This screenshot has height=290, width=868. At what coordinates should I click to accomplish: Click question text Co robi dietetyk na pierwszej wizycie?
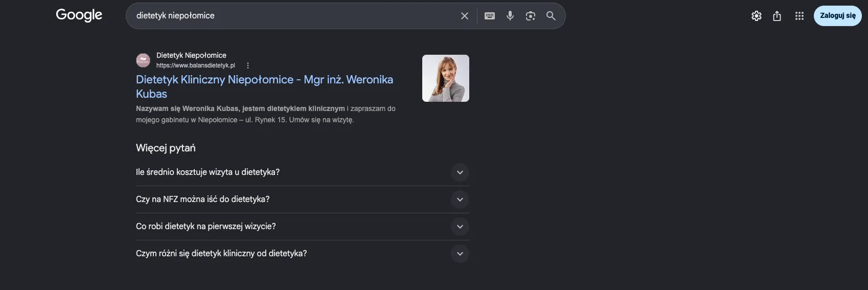(206, 227)
